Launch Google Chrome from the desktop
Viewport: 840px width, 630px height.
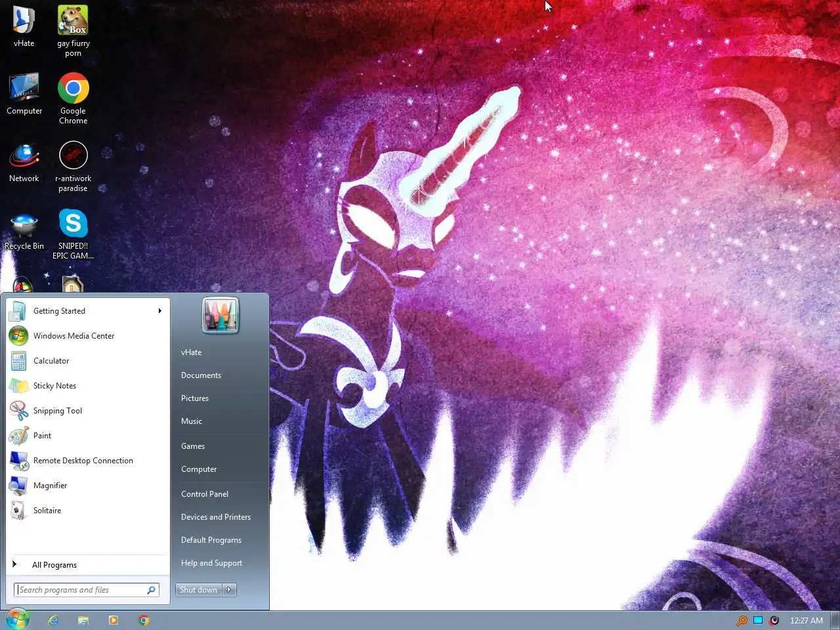point(73,98)
